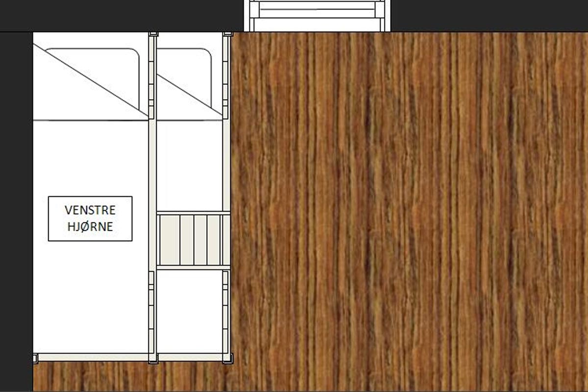Click the step ladder between the bunks
The image size is (588, 392).
(x=193, y=240)
